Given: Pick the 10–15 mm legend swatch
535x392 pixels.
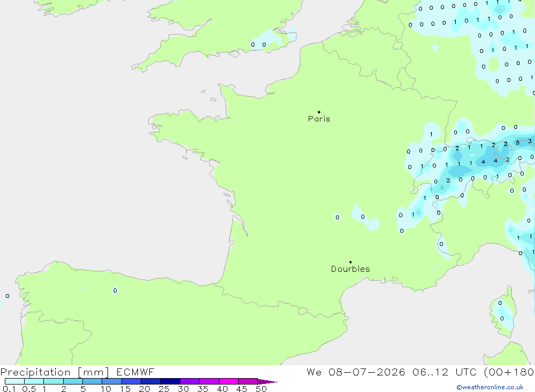Looking at the screenshot, I should click(112, 381).
